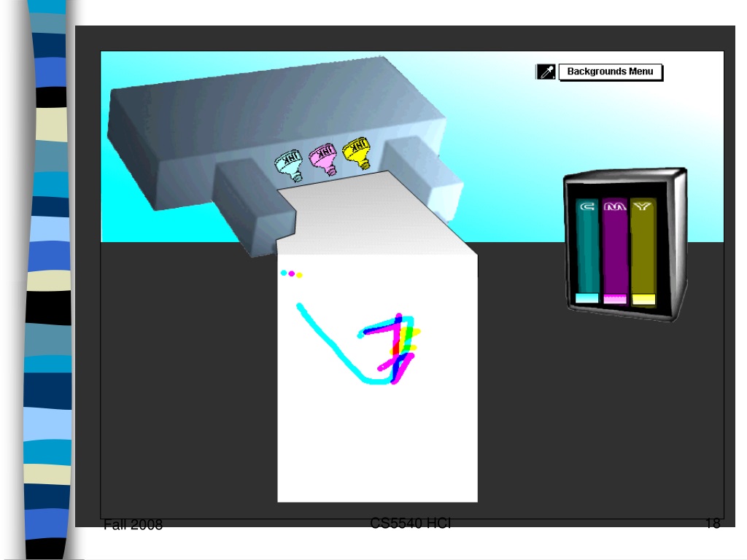Pick the yellow ink bottle

(357, 153)
